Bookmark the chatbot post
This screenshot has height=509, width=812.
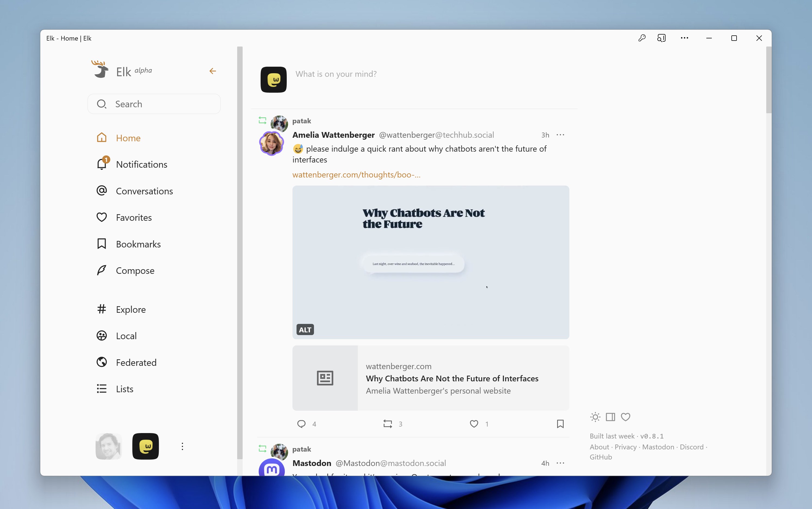[560, 424]
